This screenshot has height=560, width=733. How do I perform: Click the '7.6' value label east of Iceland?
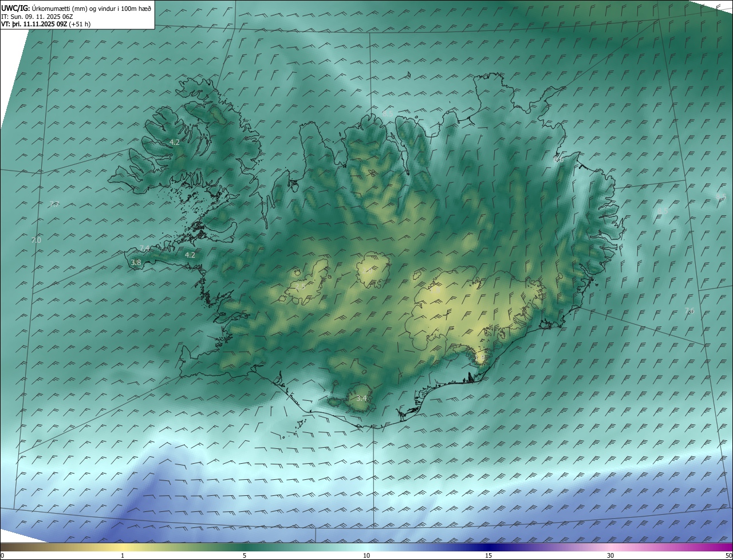point(689,310)
